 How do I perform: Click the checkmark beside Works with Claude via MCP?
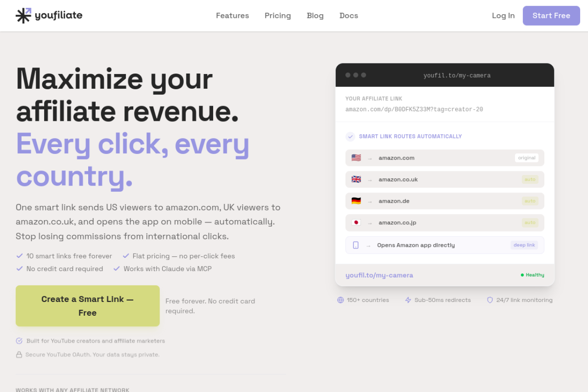[117, 269]
